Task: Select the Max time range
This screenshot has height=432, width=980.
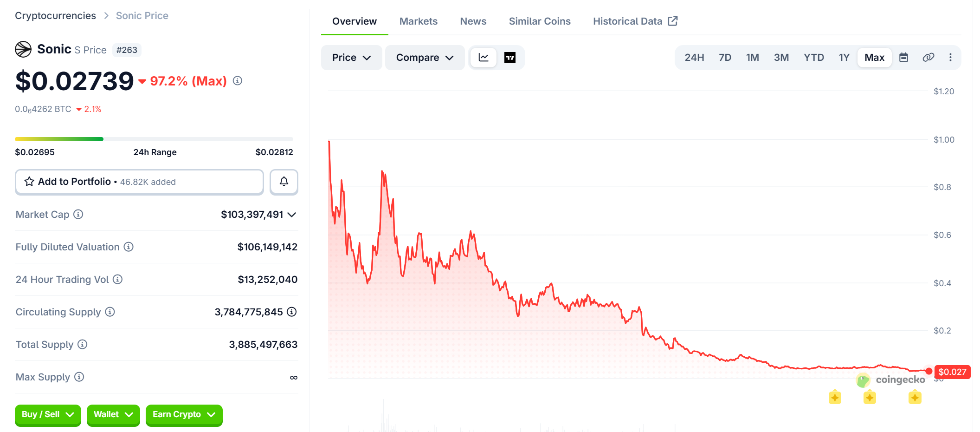Action: 875,58
